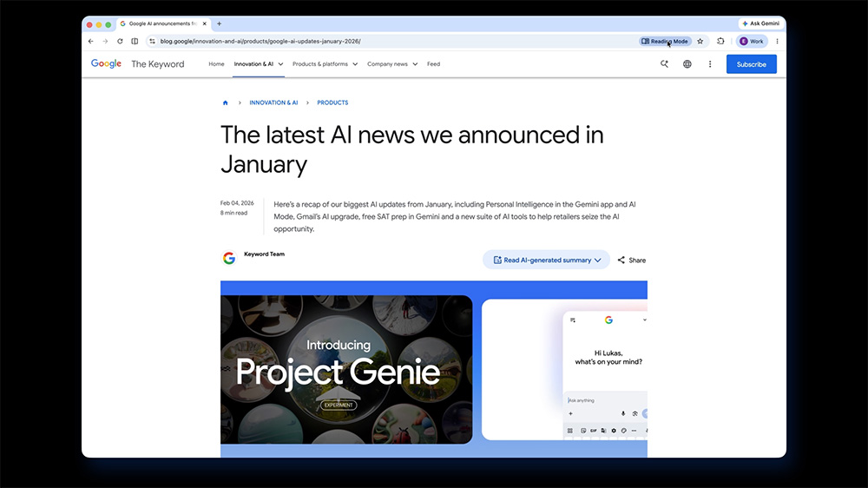
Task: Click the blue Subscribe button
Action: 751,64
